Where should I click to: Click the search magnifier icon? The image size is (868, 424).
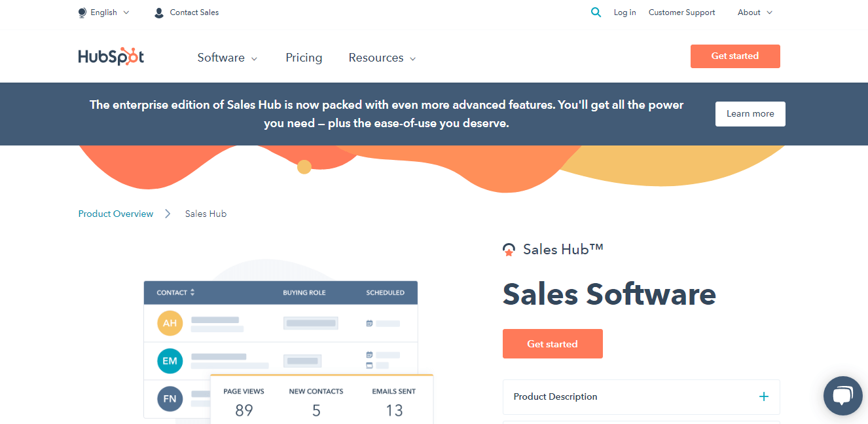596,12
